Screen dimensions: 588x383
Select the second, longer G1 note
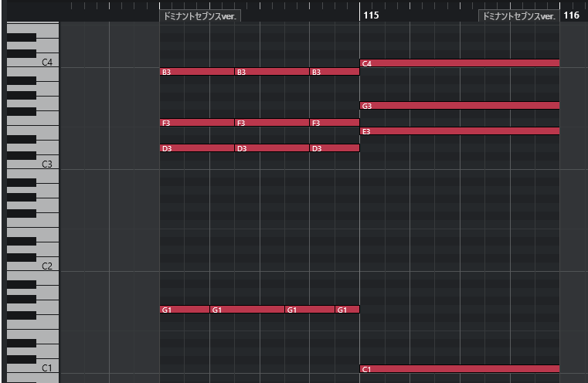tap(247, 310)
